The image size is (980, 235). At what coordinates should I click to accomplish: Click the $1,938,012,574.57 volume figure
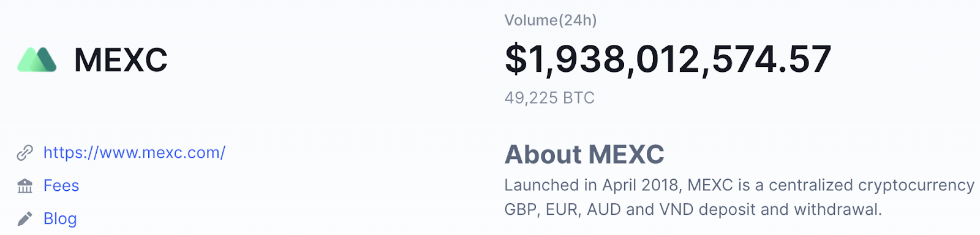pos(668,60)
